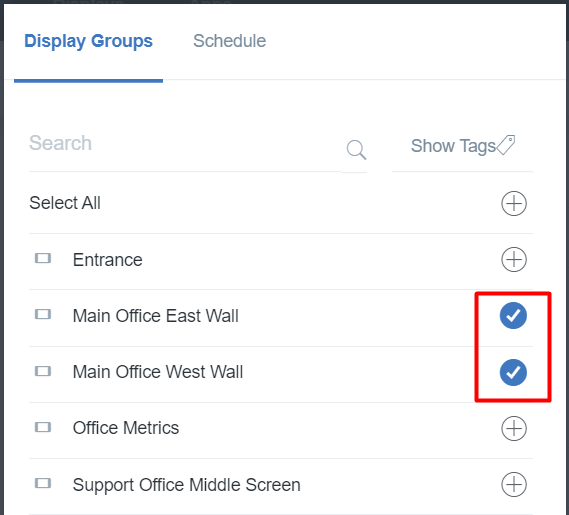Select the Office Metrics row label
This screenshot has width=569, height=515.
click(126, 428)
